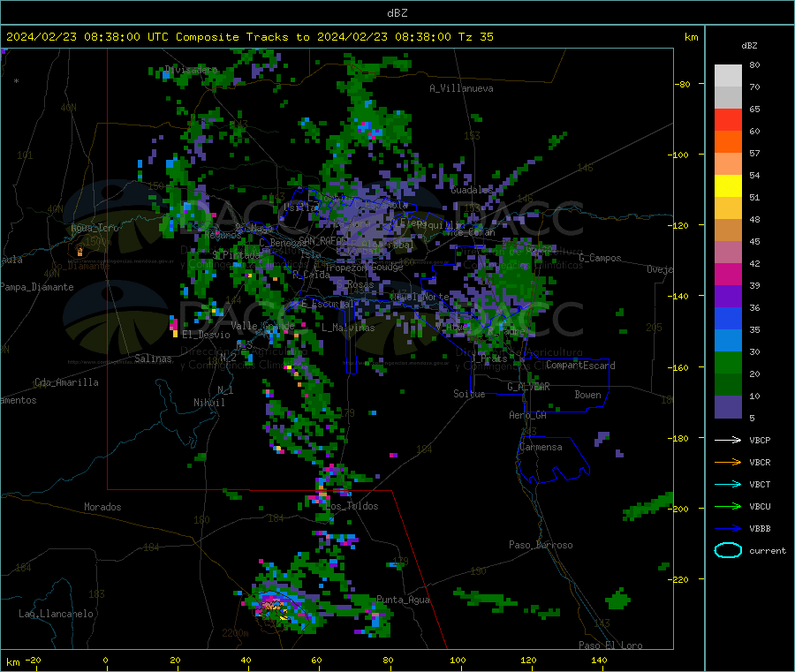Click the 'Paso_El_Loro' map label

610,646
